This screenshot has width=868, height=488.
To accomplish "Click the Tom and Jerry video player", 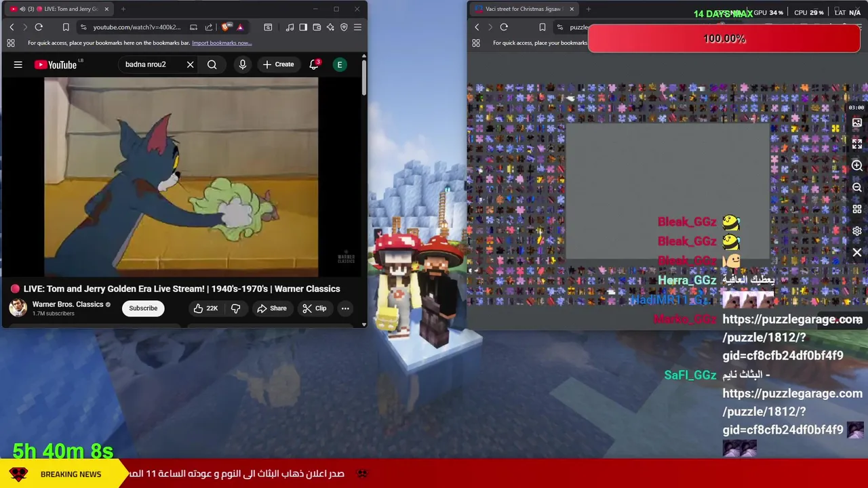I will pyautogui.click(x=181, y=177).
